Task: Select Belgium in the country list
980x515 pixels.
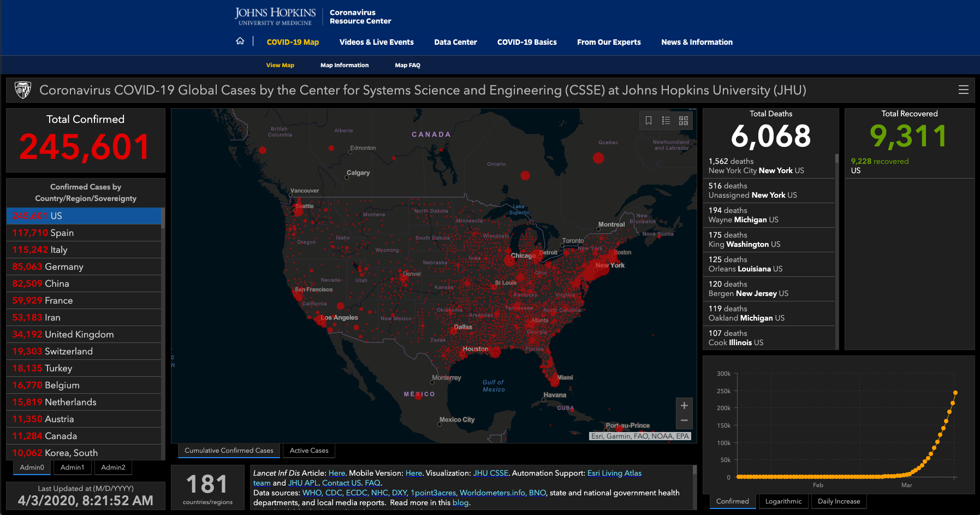Action: (84, 385)
